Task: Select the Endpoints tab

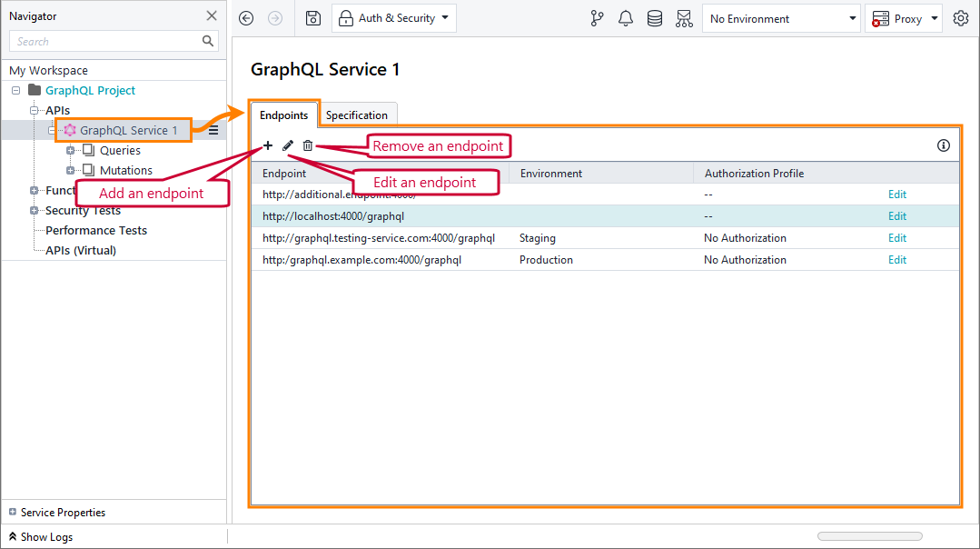Action: (284, 114)
